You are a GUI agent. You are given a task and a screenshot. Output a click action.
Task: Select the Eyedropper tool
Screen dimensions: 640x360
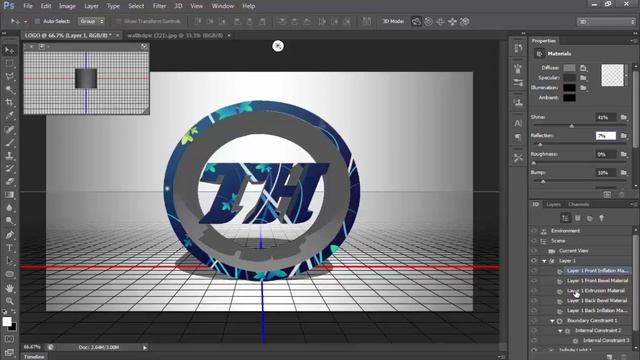pyautogui.click(x=9, y=116)
